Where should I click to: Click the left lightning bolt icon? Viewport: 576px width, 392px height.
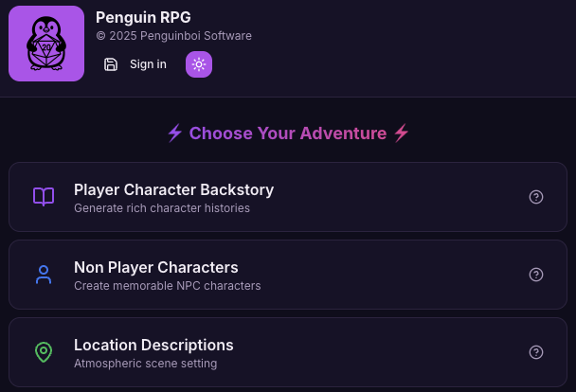click(x=174, y=134)
